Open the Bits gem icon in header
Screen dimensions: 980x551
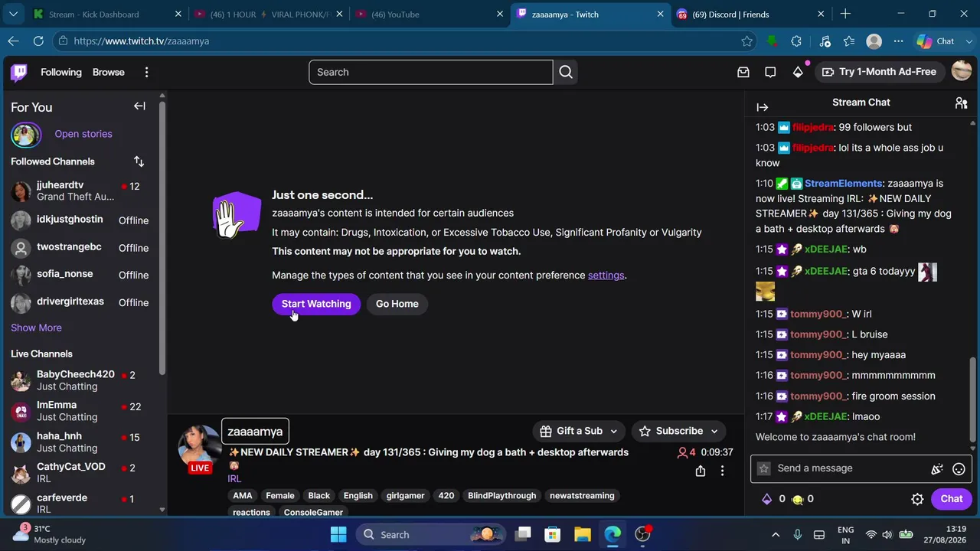(798, 72)
